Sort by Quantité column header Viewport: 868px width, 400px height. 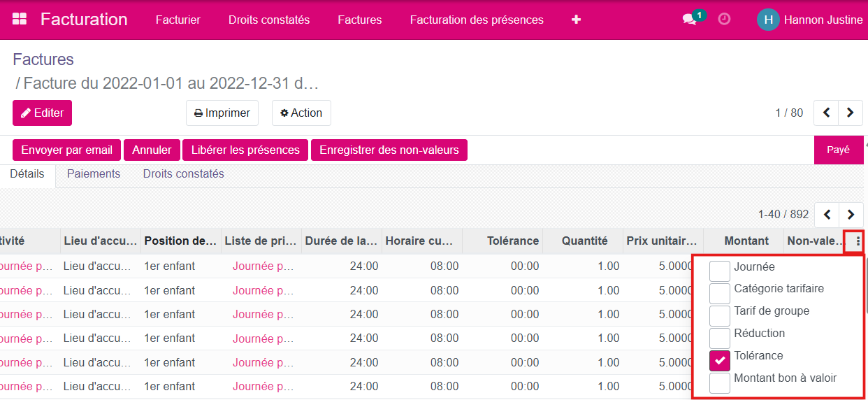(583, 241)
